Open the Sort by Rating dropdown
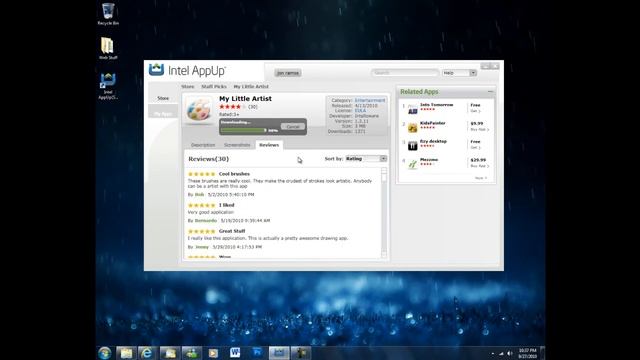The height and width of the screenshot is (360, 640). point(366,159)
